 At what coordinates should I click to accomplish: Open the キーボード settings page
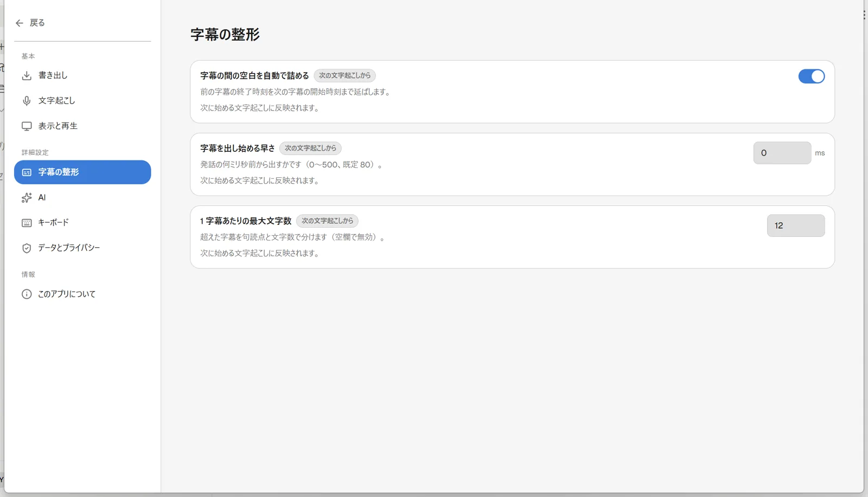(x=82, y=223)
